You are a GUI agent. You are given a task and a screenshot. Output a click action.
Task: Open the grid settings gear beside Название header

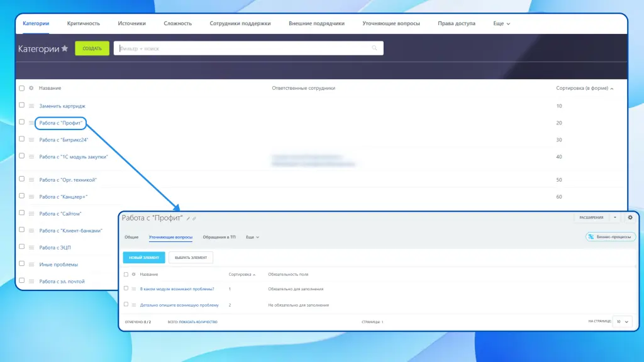(31, 88)
